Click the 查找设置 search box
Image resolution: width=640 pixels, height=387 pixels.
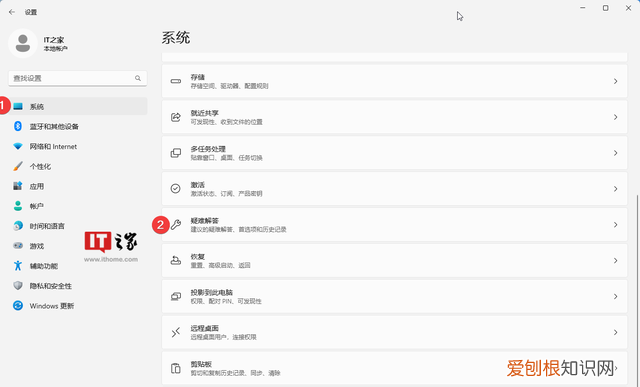point(78,78)
